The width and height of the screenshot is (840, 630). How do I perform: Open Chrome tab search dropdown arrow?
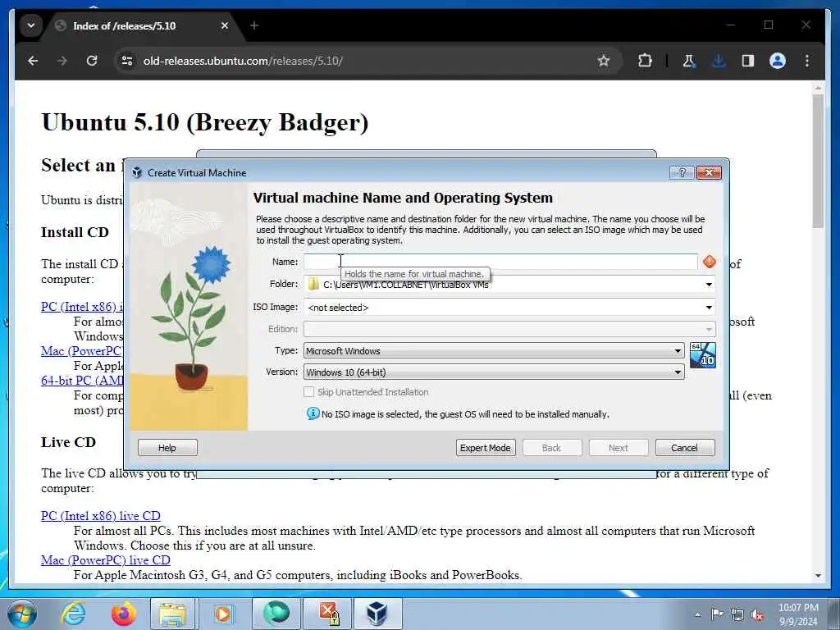[31, 25]
